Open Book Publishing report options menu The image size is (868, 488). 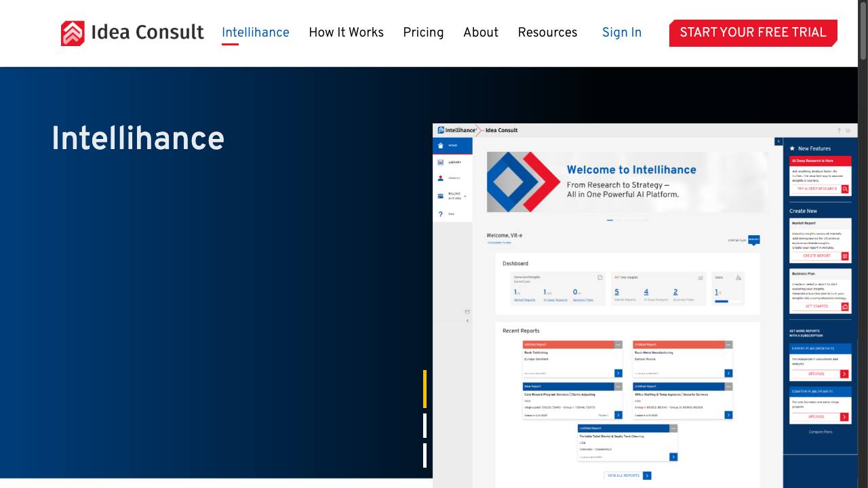tap(618, 344)
